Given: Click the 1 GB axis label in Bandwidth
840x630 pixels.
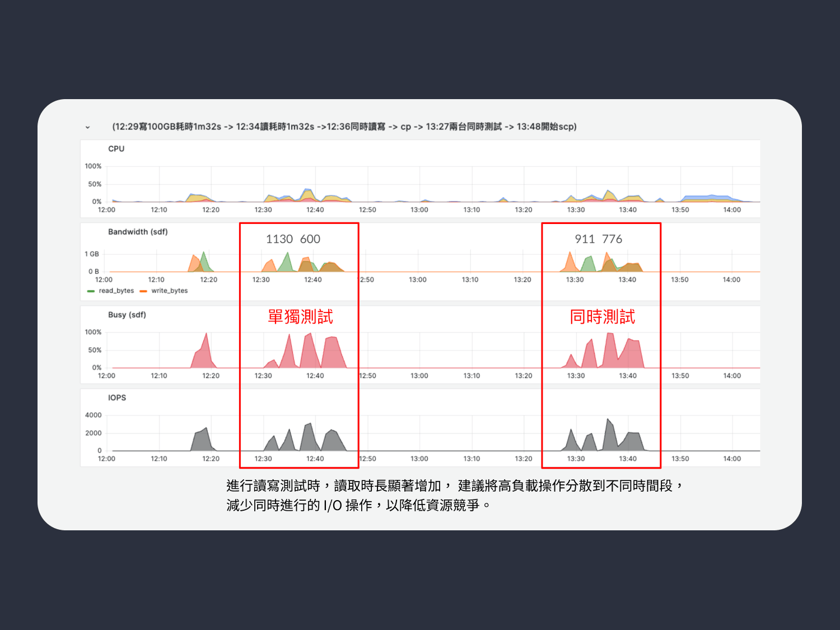Looking at the screenshot, I should pyautogui.click(x=92, y=254).
